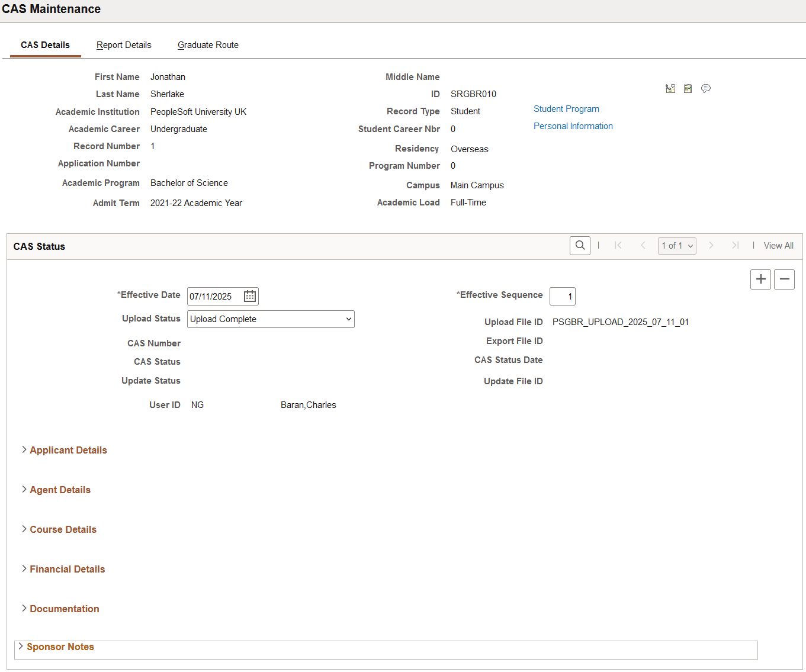Click the Effective Sequence input box

[x=563, y=296]
